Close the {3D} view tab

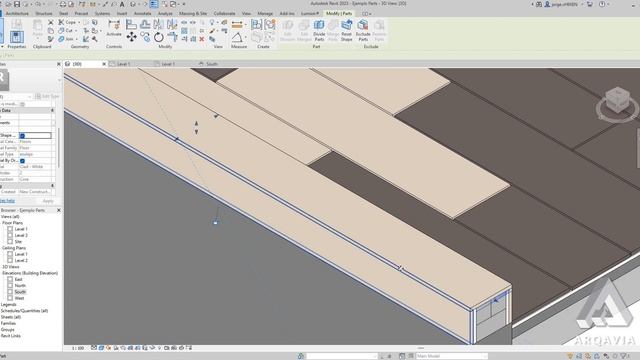tap(104, 64)
